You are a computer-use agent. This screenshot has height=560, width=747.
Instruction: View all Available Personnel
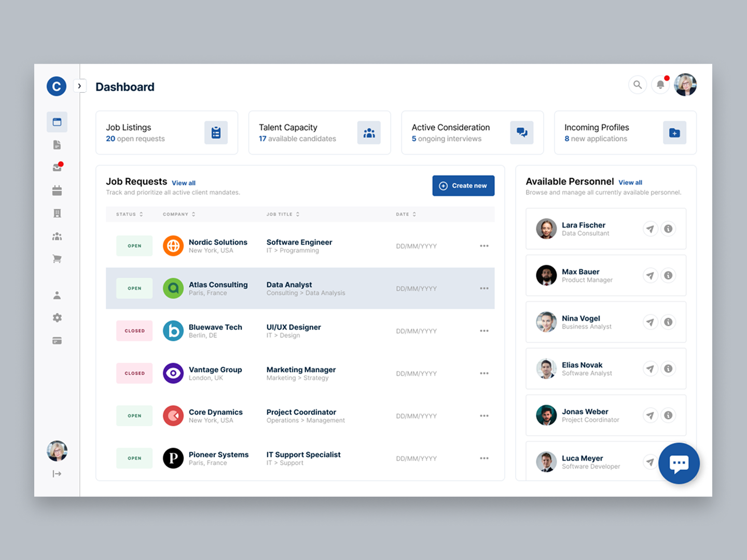point(630,182)
